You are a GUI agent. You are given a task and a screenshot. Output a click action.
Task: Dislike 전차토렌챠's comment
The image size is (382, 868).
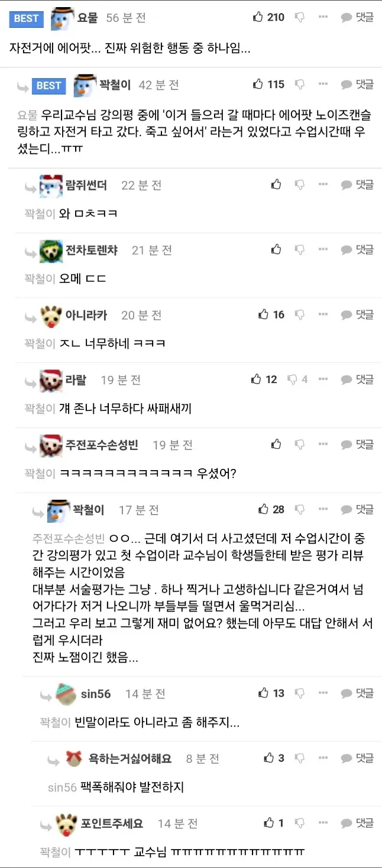300,250
